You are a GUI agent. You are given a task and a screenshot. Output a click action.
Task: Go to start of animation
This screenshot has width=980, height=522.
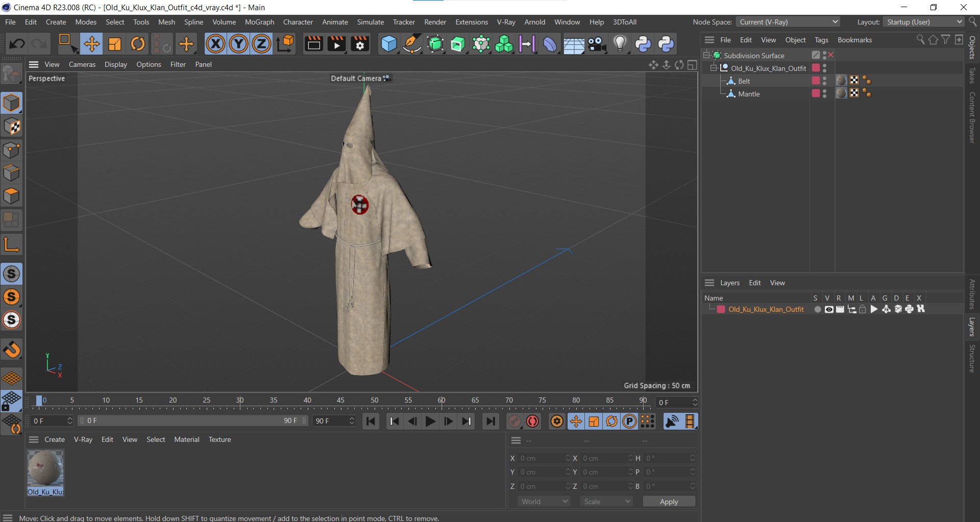(x=371, y=421)
